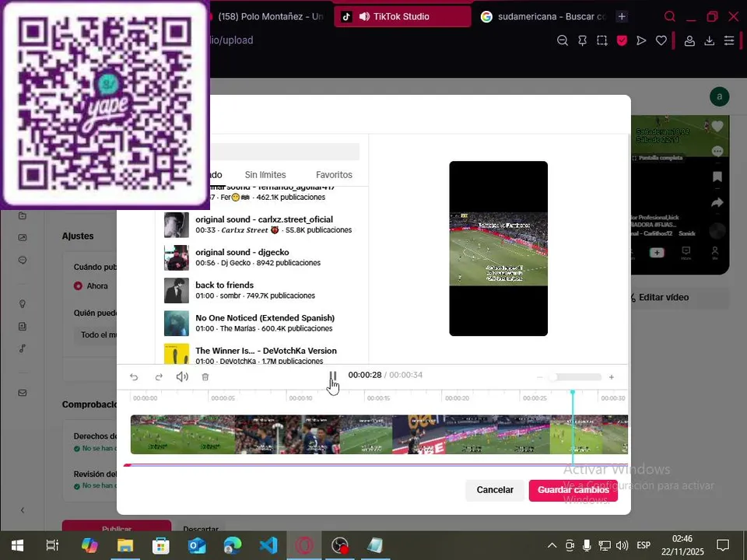The image size is (747, 560).
Task: Select the back to friends sound
Action: point(261,290)
